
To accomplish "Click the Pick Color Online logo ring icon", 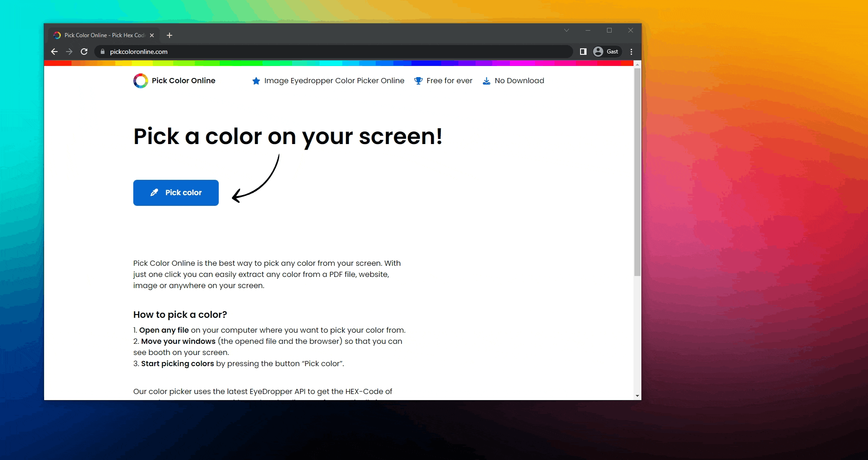I will tap(141, 81).
